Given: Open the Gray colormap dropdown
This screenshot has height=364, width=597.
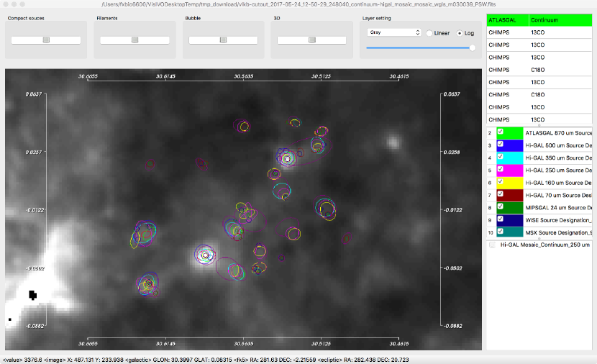Looking at the screenshot, I should [394, 32].
